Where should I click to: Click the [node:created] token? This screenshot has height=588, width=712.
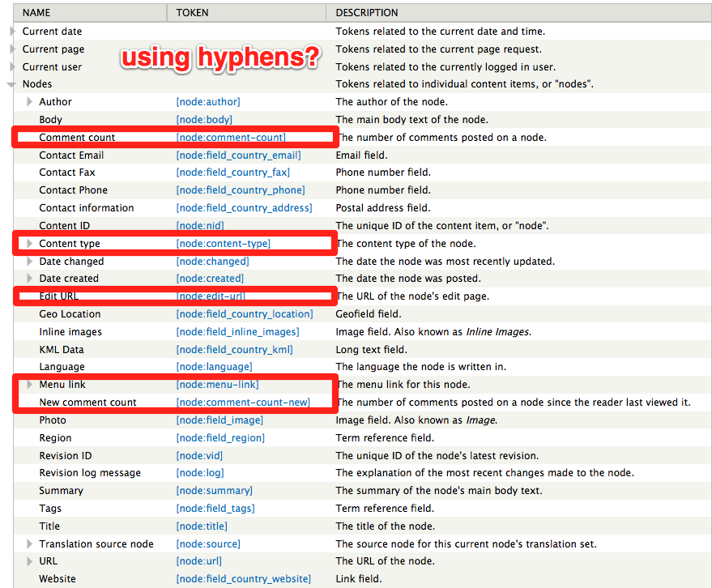210,278
